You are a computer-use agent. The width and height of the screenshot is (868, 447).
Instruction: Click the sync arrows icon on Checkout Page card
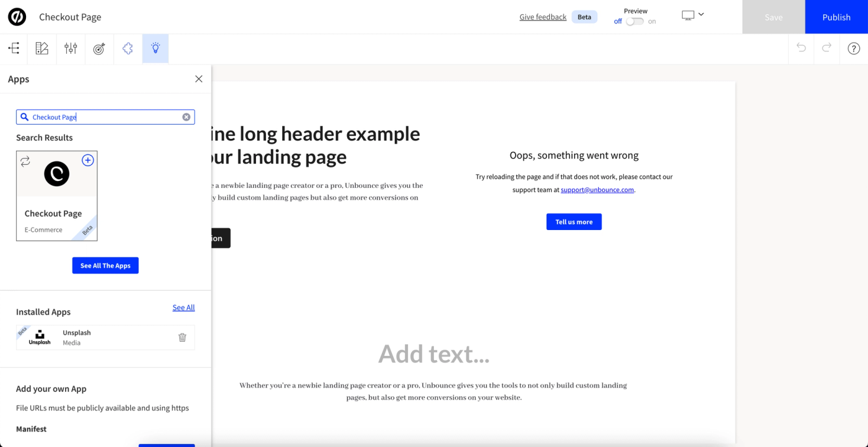click(x=25, y=161)
